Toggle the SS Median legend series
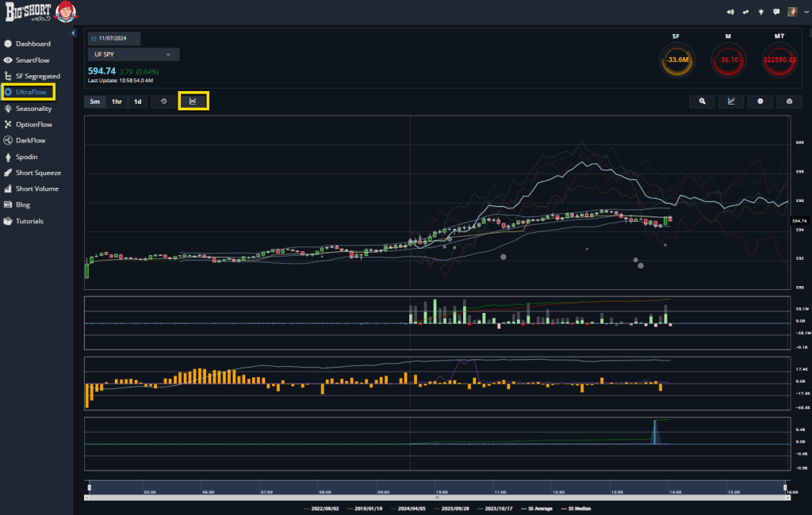This screenshot has height=515, width=812. (578, 508)
